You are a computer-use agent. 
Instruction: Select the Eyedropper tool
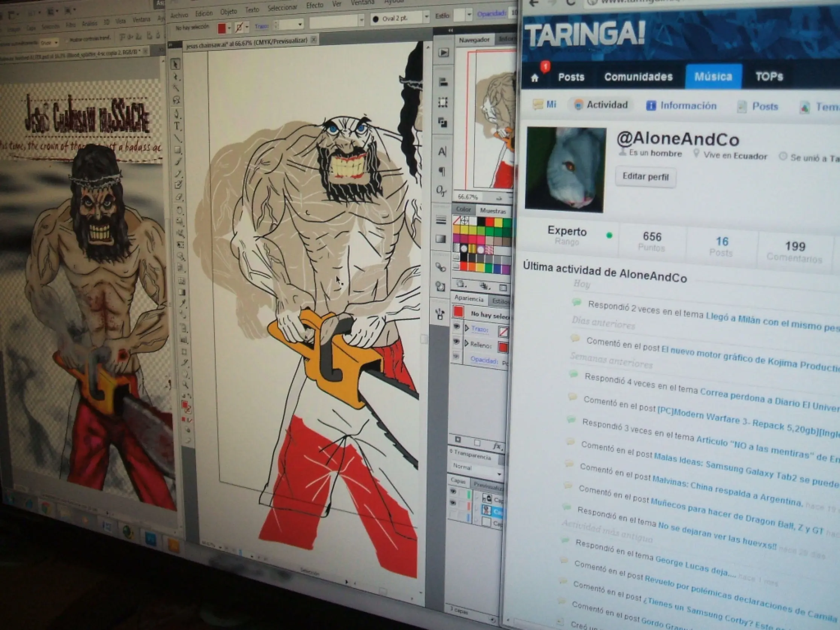182,303
